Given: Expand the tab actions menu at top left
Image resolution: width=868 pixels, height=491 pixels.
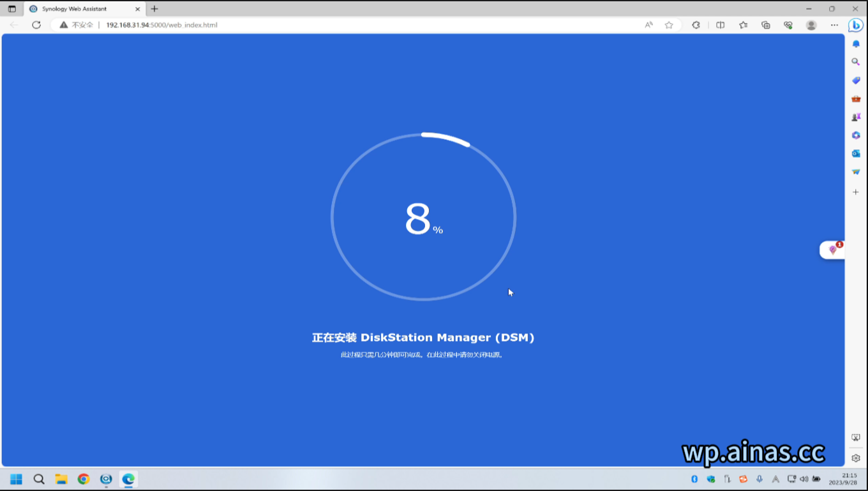Looking at the screenshot, I should coord(11,9).
